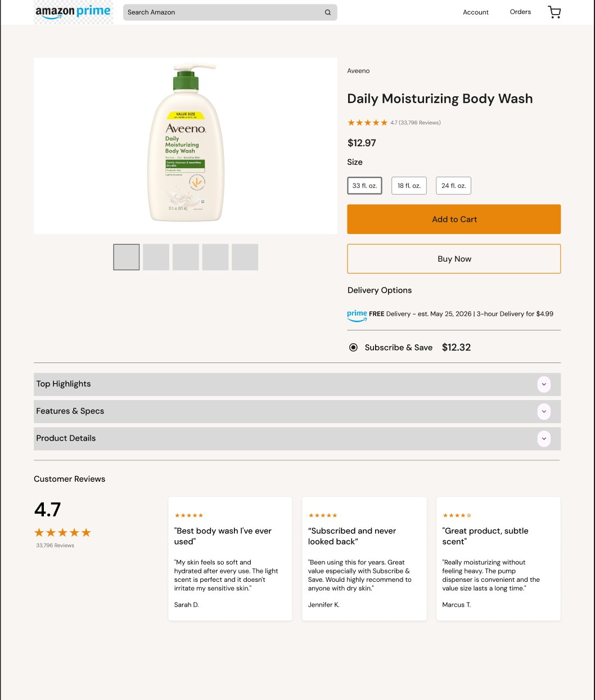Click "Best body wash I've ever used" title

[x=223, y=536]
